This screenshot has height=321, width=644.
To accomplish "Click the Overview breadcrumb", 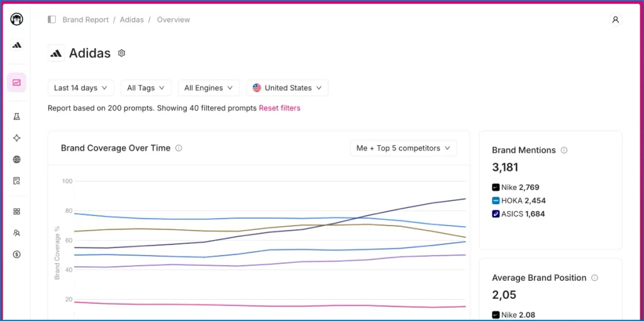I will click(174, 19).
